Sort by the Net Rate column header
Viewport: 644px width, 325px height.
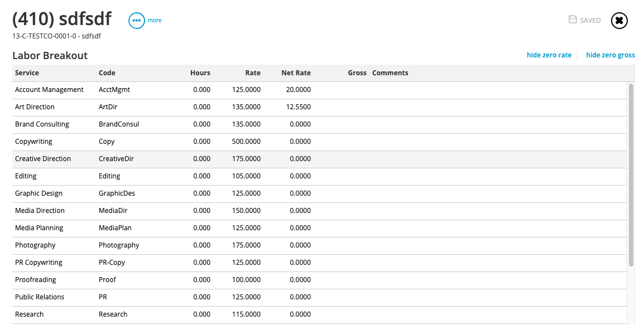[x=296, y=72]
